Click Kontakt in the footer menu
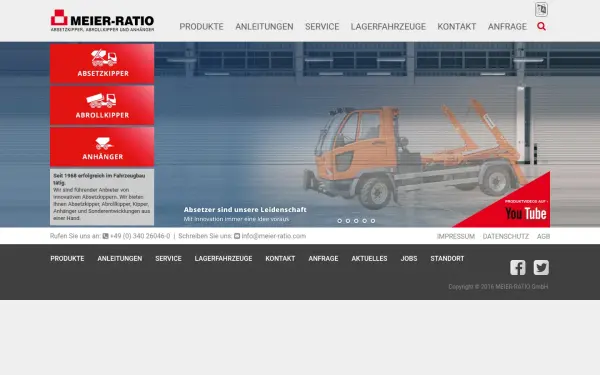Viewport: 600px width, 375px height. point(280,259)
